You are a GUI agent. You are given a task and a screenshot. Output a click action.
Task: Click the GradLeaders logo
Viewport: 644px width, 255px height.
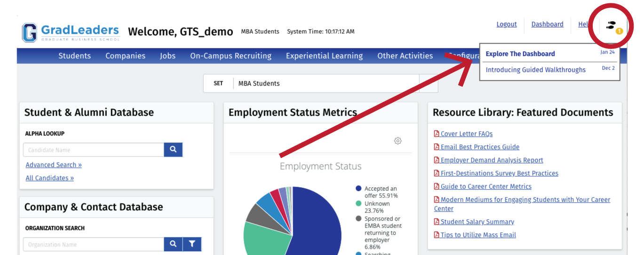pyautogui.click(x=71, y=32)
